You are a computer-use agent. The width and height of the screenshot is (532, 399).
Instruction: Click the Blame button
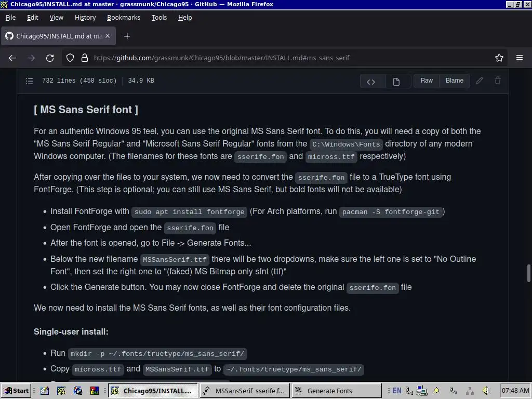click(454, 81)
